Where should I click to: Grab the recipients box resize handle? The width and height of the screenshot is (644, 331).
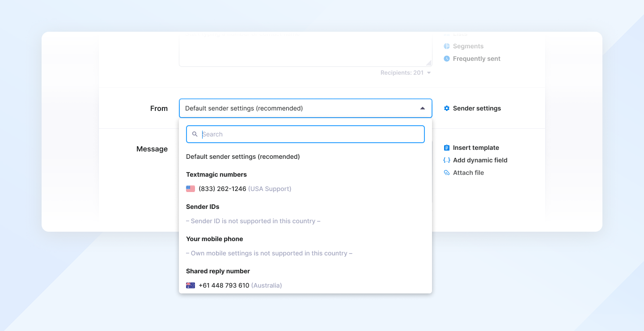point(429,64)
